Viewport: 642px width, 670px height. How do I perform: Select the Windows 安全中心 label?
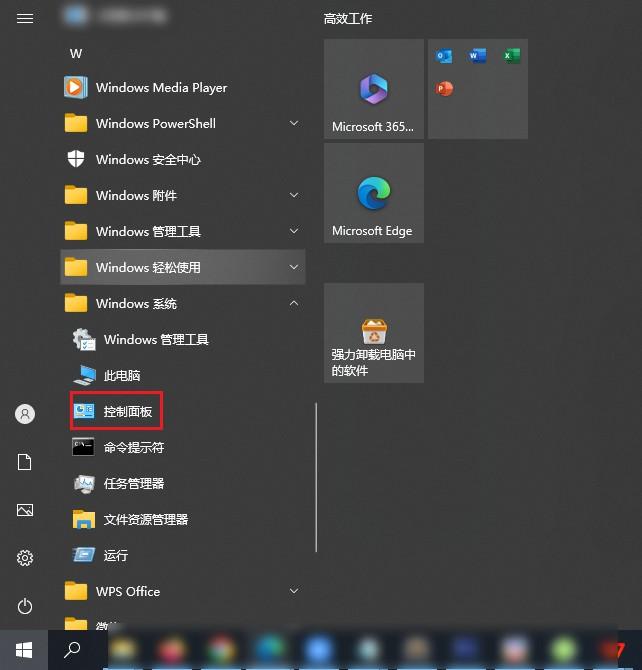click(148, 160)
